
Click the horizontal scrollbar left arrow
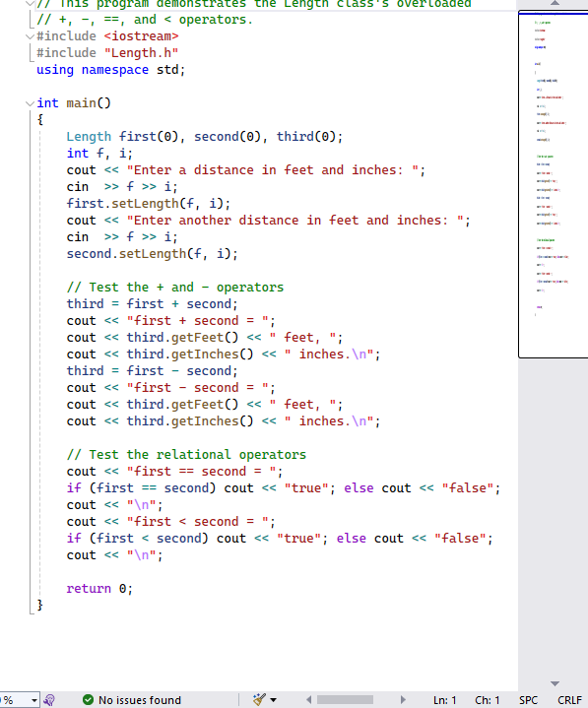(309, 700)
